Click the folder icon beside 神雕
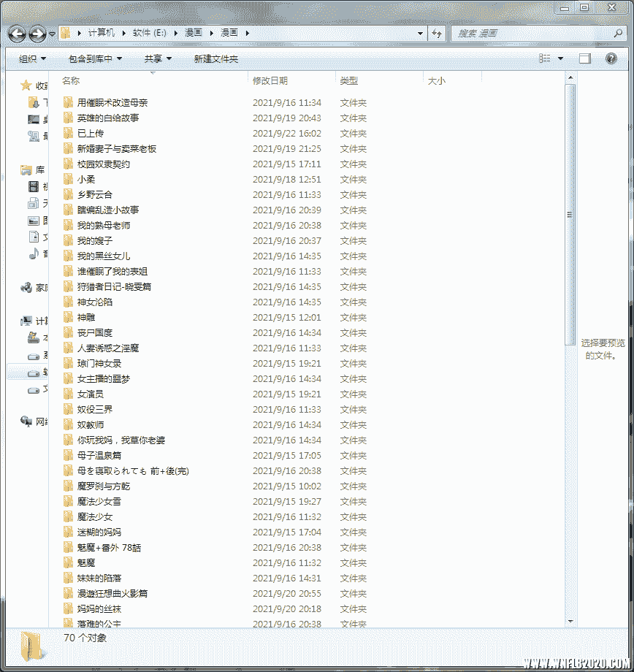This screenshot has height=672, width=634. pos(68,317)
